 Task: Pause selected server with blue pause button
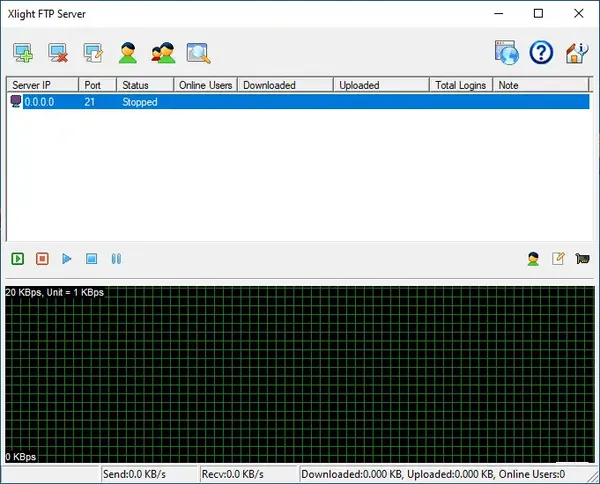pos(116,259)
